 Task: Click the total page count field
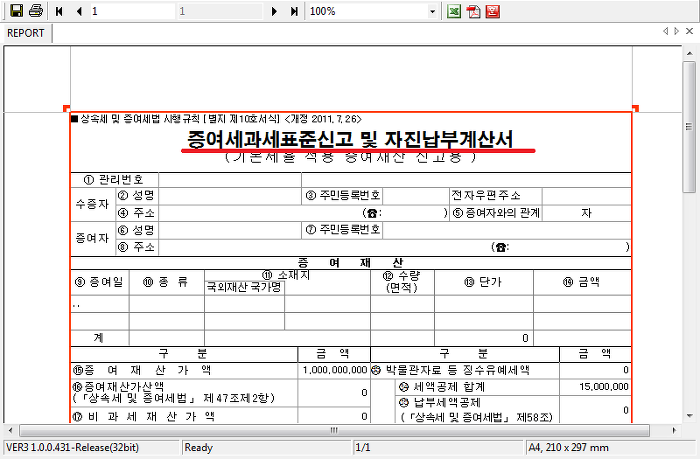click(220, 11)
